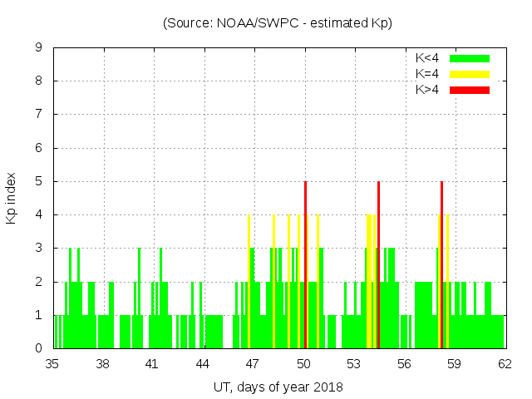Click the chart title mentioning NOAA/SWPC
The image size is (532, 399).
(278, 23)
